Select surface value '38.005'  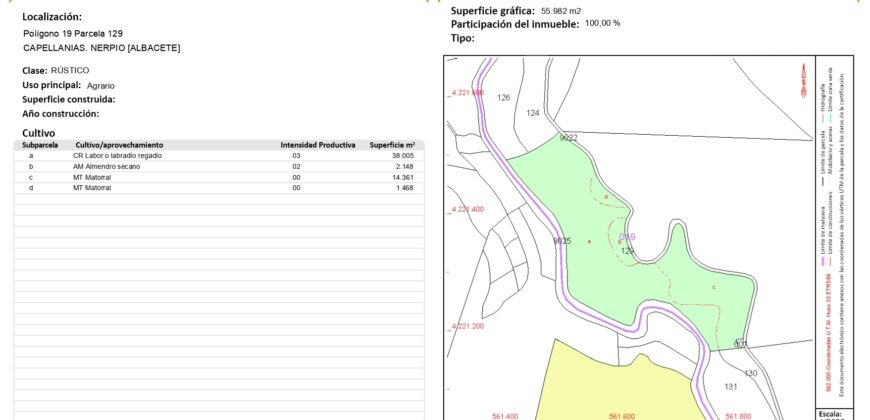[x=402, y=156]
